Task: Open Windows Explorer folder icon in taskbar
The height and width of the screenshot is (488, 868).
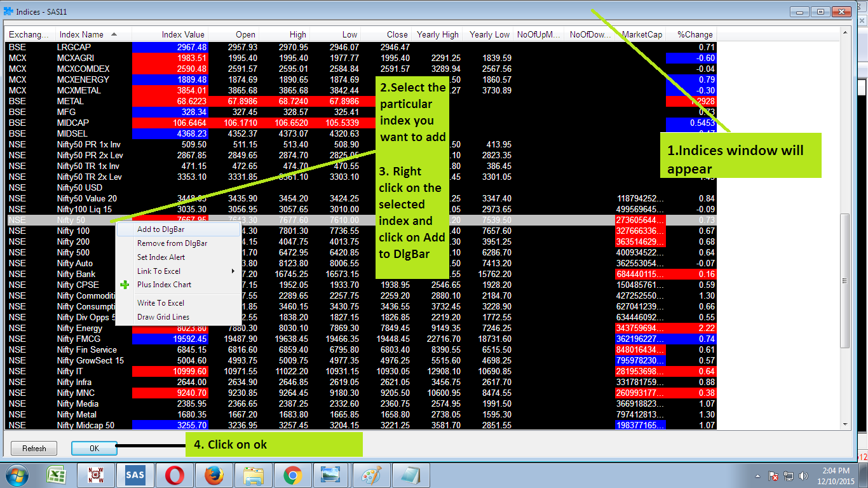Action: [254, 475]
